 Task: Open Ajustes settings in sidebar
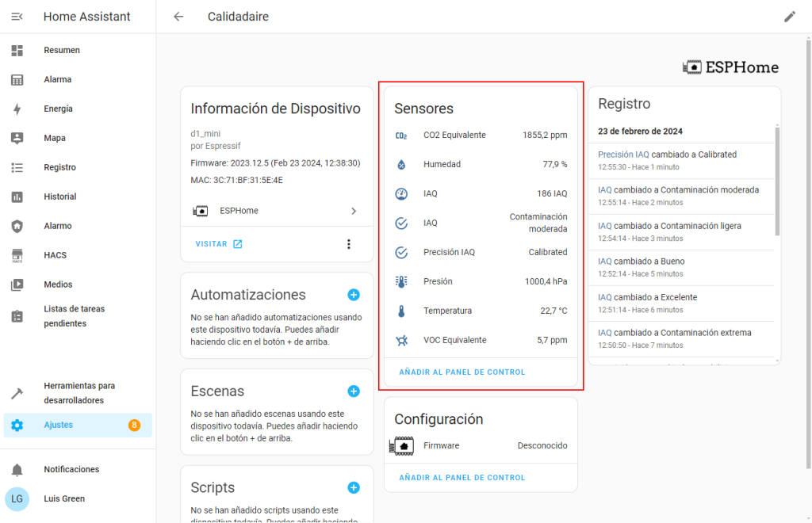59,426
